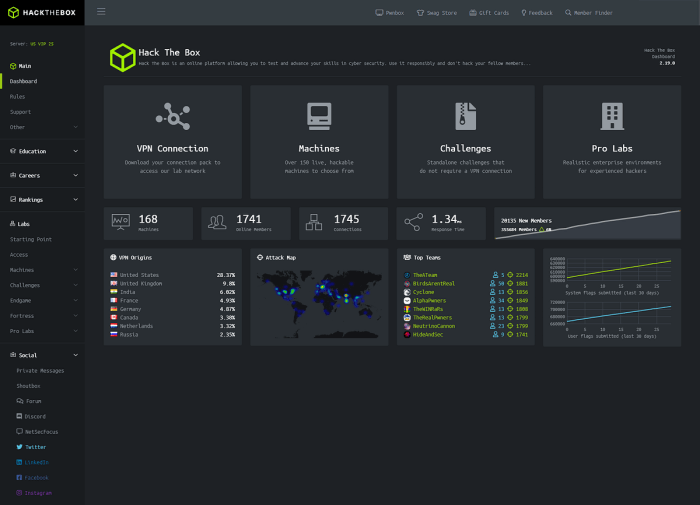Open Cyclone team link
This screenshot has height=505, width=700.
click(424, 292)
